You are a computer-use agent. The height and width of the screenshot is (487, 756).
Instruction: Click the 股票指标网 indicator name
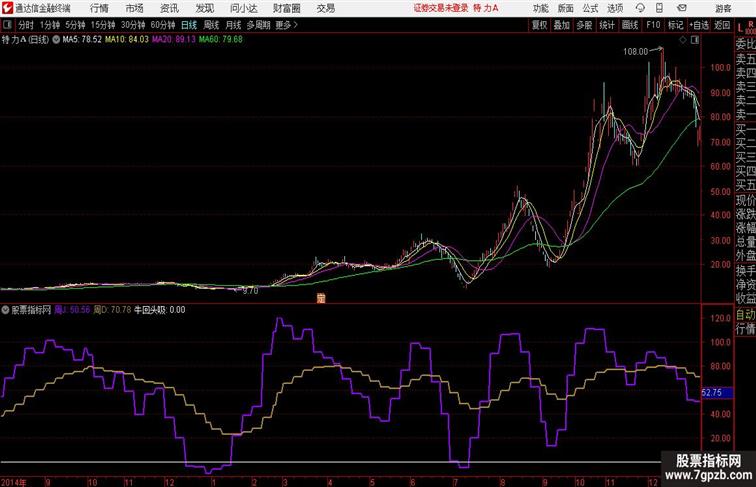tap(31, 310)
